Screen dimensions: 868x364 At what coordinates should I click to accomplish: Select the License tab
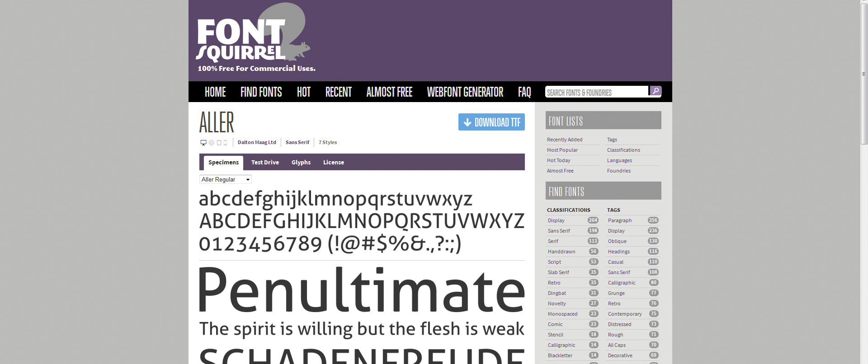[333, 163]
